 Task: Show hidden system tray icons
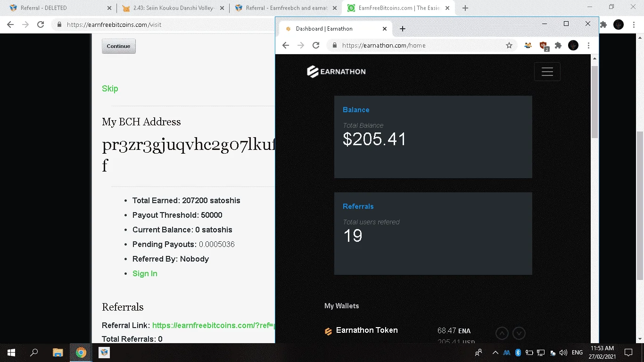pos(495,353)
